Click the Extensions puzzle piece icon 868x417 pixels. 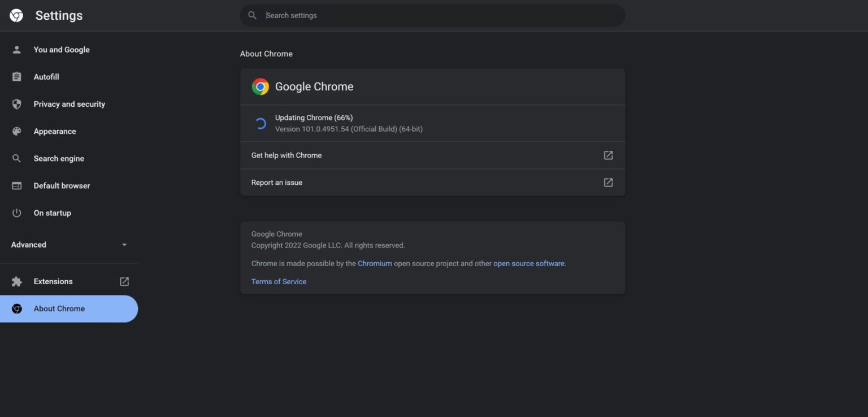coord(17,281)
